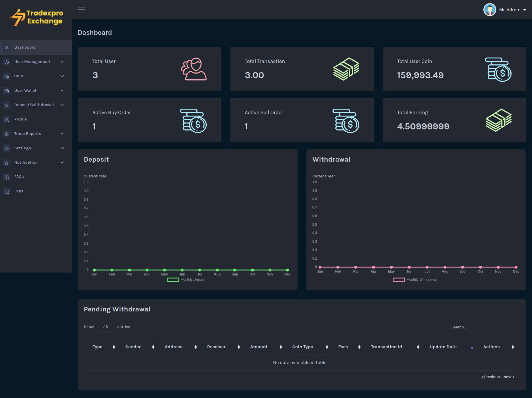Click the Total User people icon
532x398 pixels.
pyautogui.click(x=193, y=69)
